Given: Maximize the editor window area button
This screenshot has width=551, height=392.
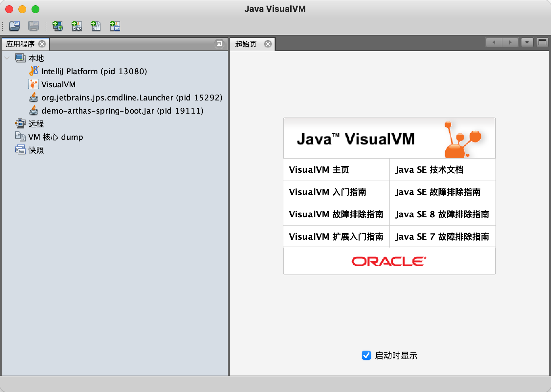Looking at the screenshot, I should (542, 42).
